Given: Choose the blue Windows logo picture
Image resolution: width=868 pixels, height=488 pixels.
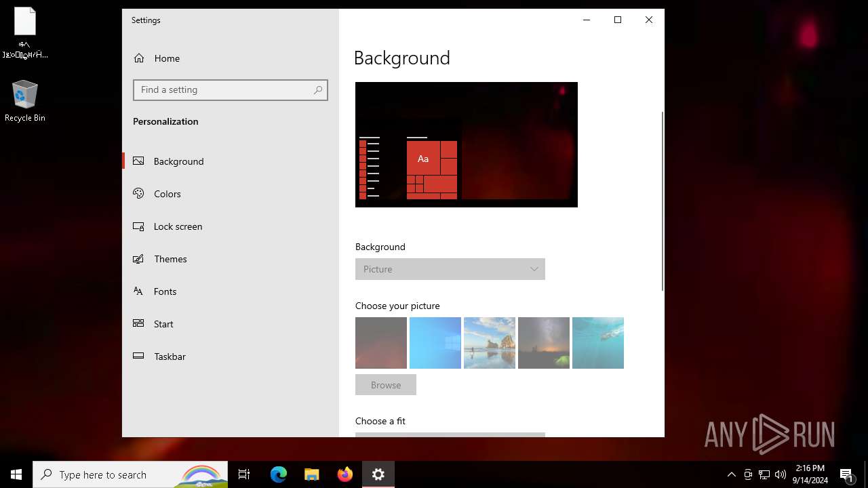Looking at the screenshot, I should click(435, 343).
